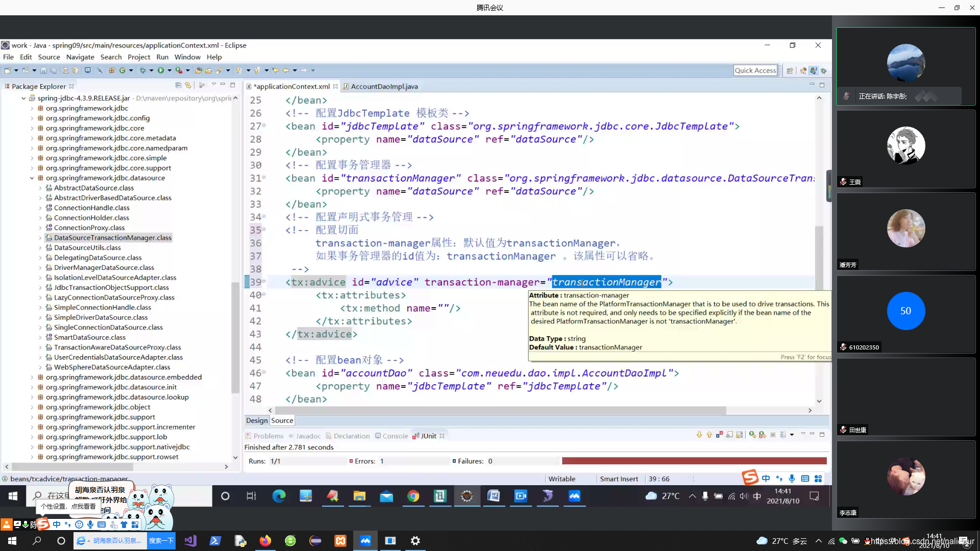Click the Next Annotation toolbar icon
The width and height of the screenshot is (980, 551).
[x=238, y=70]
